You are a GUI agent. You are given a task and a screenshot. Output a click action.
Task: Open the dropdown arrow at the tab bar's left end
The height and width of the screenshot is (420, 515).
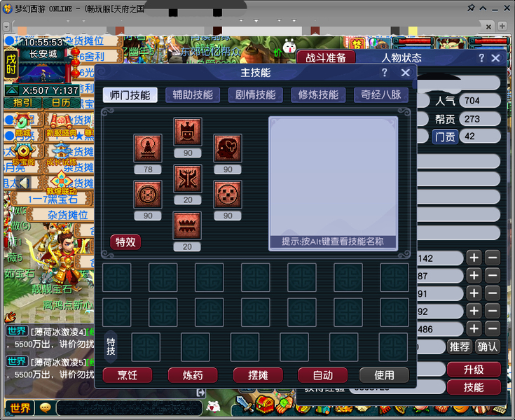click(x=6, y=26)
